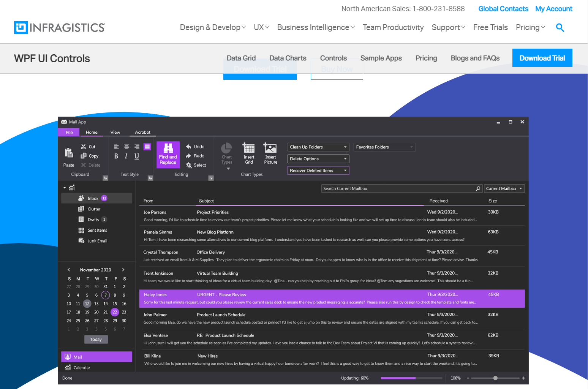This screenshot has height=389, width=588.
Task: Open the My Account link
Action: click(x=554, y=9)
